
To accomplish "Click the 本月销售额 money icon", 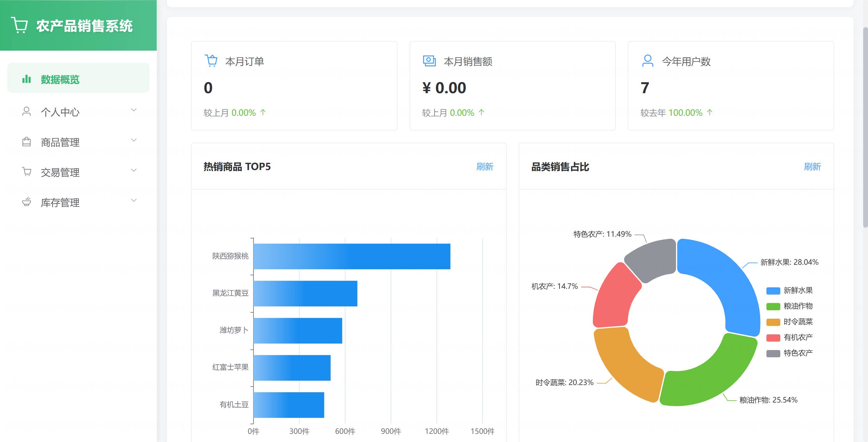I will (x=429, y=61).
